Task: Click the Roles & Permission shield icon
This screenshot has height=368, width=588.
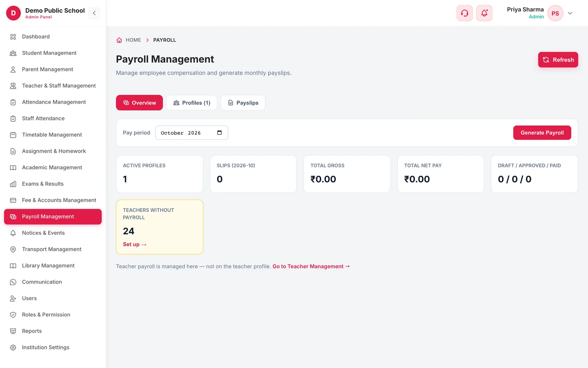Action: [13, 315]
